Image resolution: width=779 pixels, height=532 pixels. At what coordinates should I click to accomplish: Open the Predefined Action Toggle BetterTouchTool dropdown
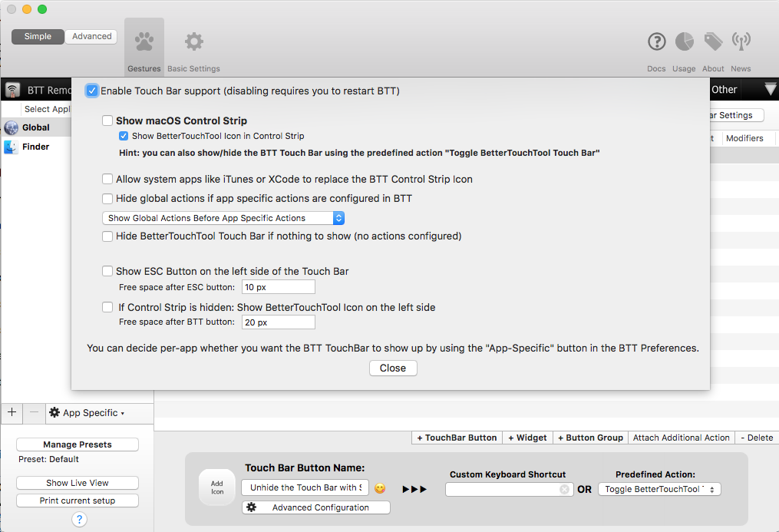click(659, 489)
